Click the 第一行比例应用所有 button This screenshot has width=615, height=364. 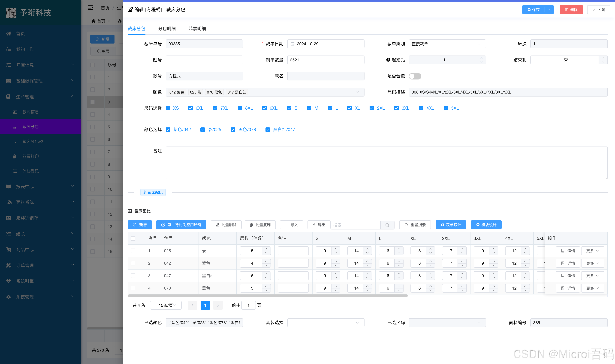[181, 225]
